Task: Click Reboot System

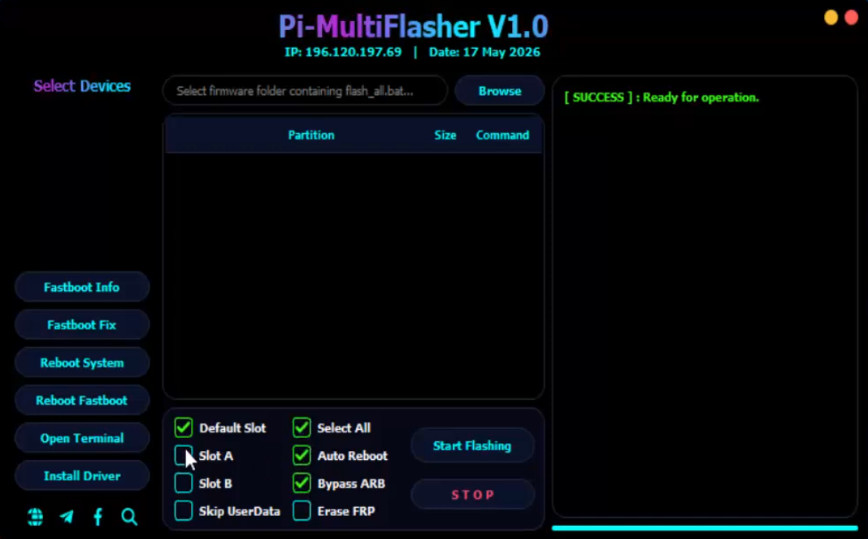Action: click(82, 362)
